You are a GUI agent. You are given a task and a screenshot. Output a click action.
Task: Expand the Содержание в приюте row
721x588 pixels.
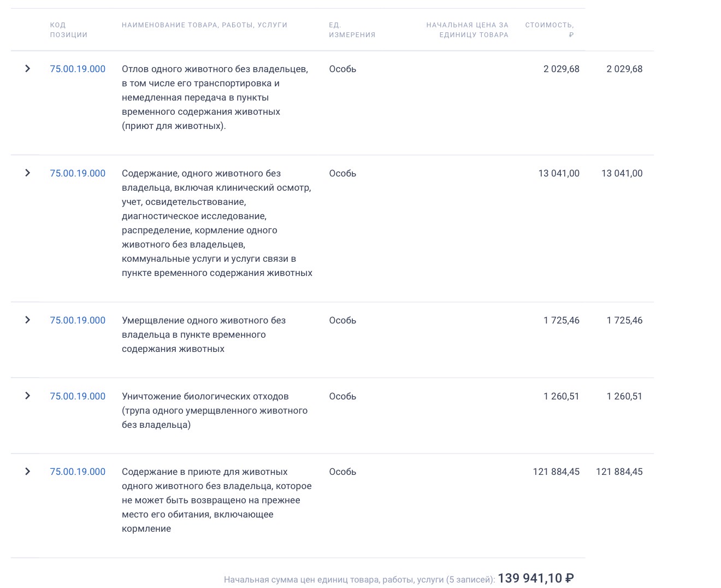[x=27, y=472]
